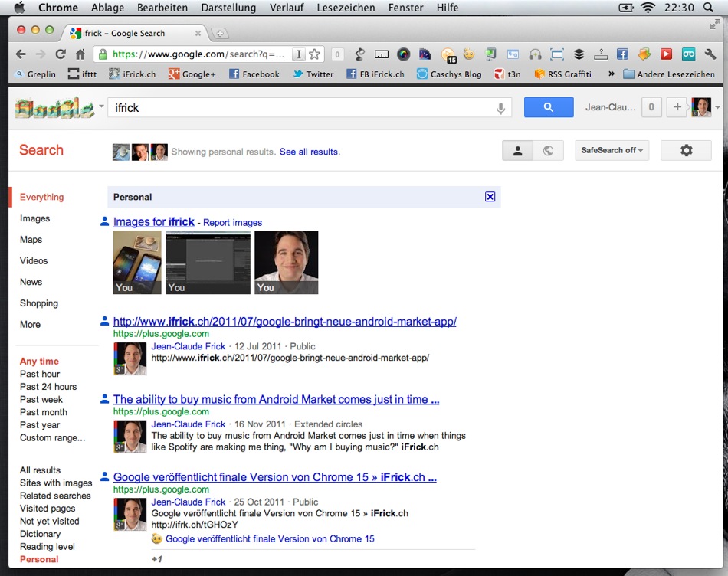Open the Chrome wrench settings menu
728x576 pixels.
[710, 54]
